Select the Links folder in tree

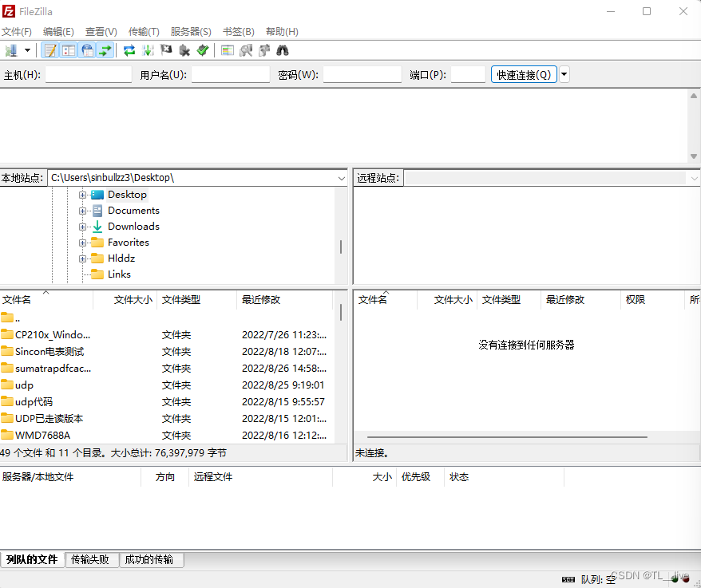(119, 274)
